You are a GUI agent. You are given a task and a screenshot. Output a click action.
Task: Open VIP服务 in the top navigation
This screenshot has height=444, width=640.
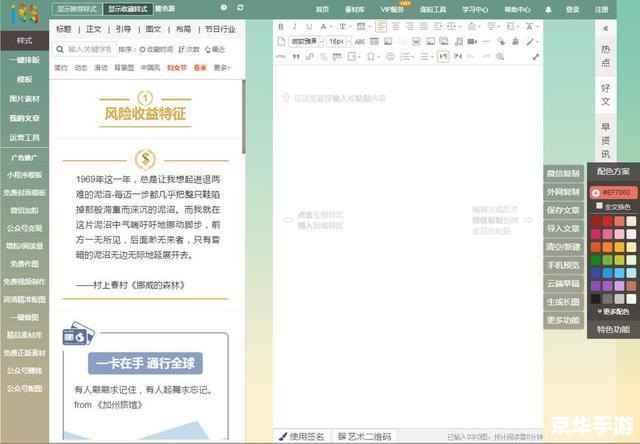pyautogui.click(x=392, y=9)
